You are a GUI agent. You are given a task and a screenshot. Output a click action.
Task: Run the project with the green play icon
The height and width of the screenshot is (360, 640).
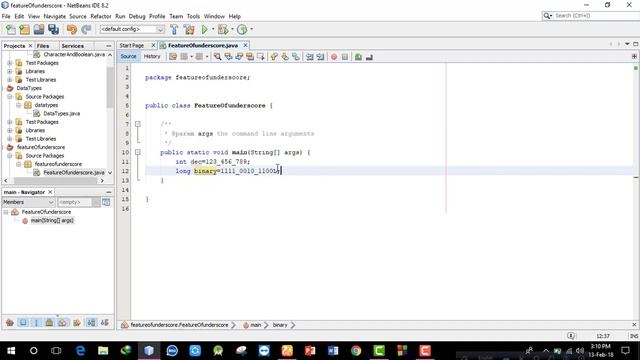tap(204, 29)
